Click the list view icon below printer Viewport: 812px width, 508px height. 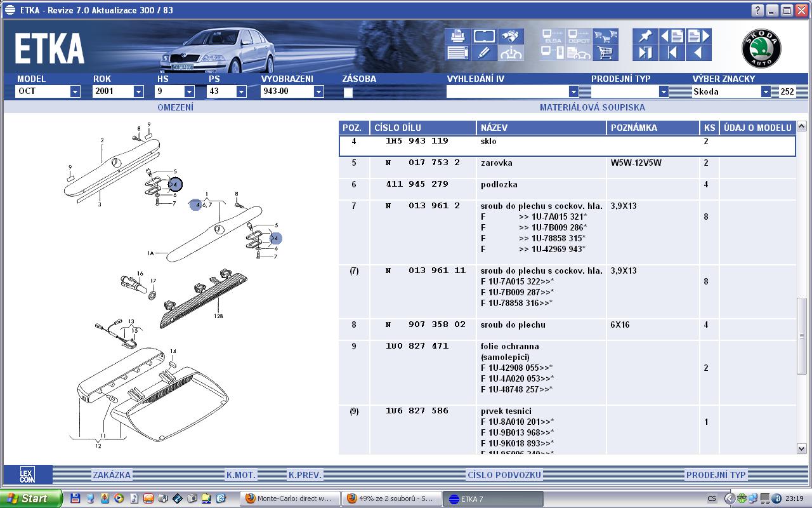pos(457,53)
